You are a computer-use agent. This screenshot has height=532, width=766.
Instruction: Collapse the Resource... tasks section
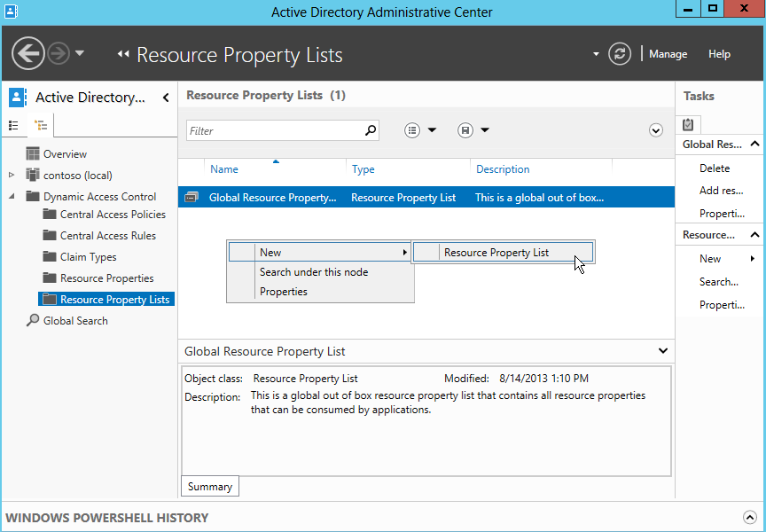(754, 235)
